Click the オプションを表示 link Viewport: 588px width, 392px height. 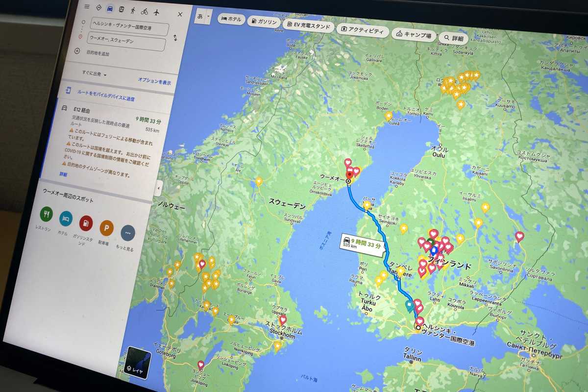(154, 81)
